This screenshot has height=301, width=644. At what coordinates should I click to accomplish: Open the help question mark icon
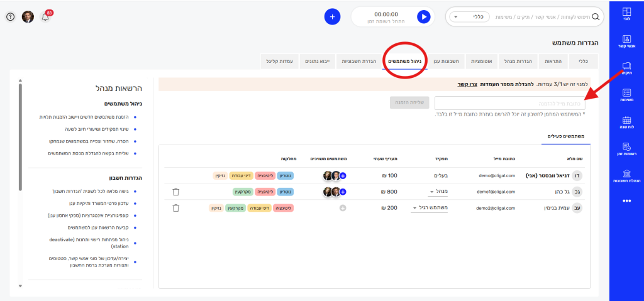pos(10,17)
